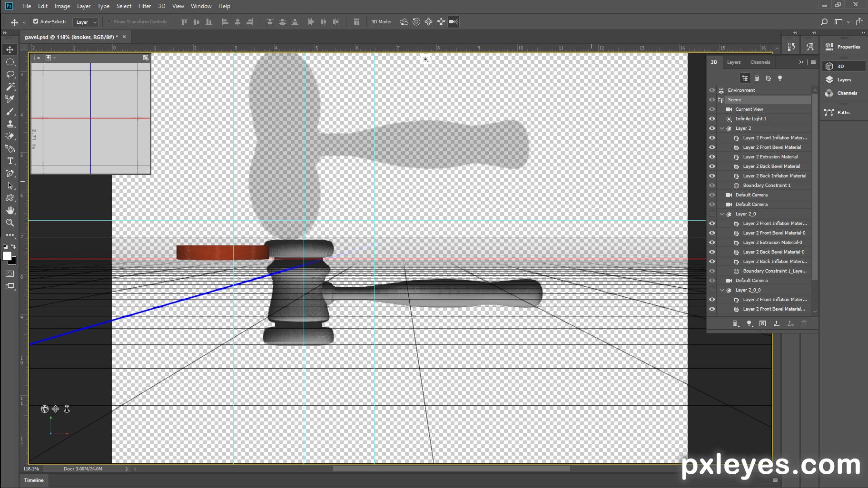The height and width of the screenshot is (488, 868).
Task: Select the 3D Material Eyedropper tool
Action: point(10,99)
